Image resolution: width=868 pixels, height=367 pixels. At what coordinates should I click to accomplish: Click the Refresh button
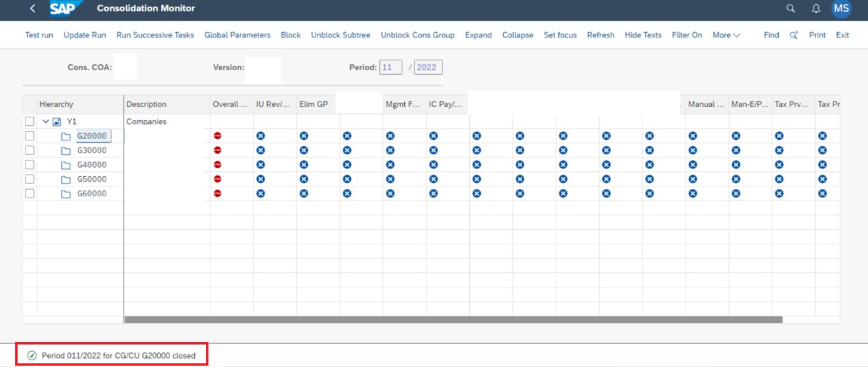(x=600, y=35)
